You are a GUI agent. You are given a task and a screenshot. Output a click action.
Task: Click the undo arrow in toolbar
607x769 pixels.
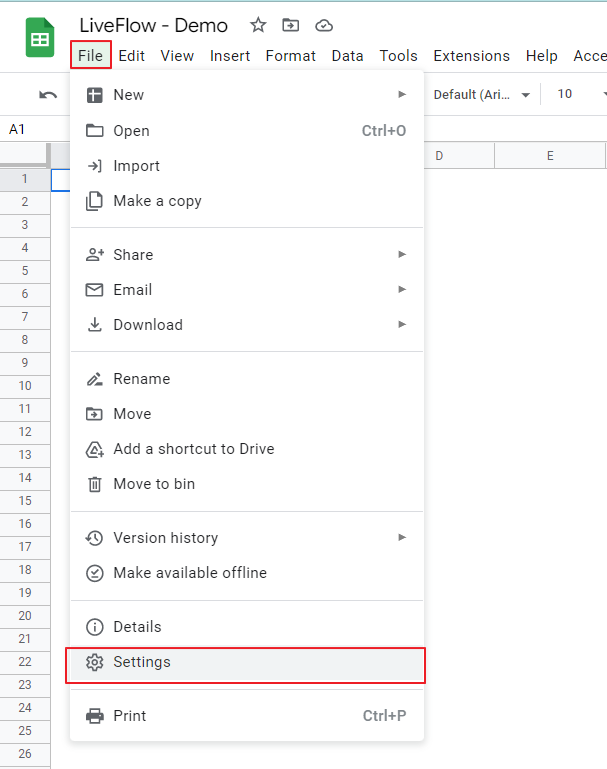(x=48, y=95)
